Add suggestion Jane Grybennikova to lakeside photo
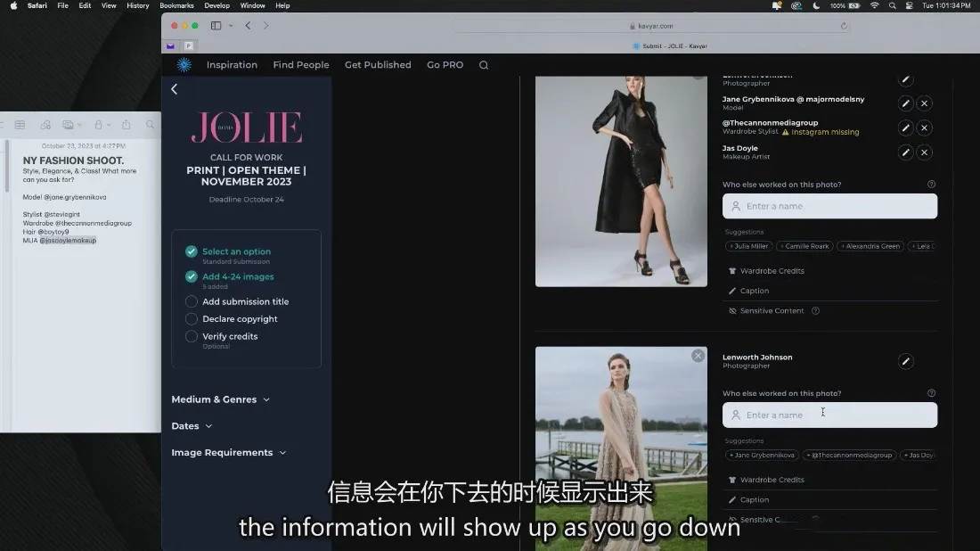 tap(762, 455)
